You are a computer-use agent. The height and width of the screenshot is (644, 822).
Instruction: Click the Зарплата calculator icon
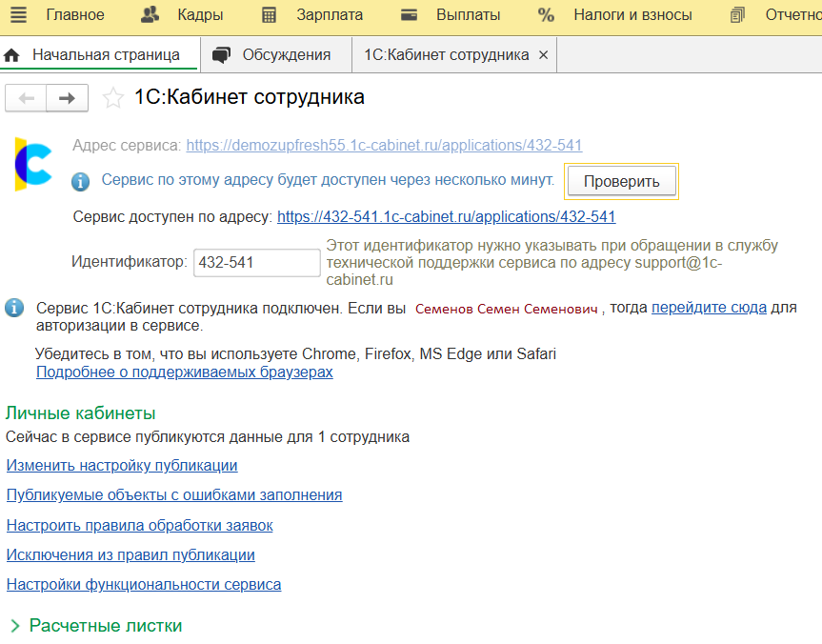(269, 15)
